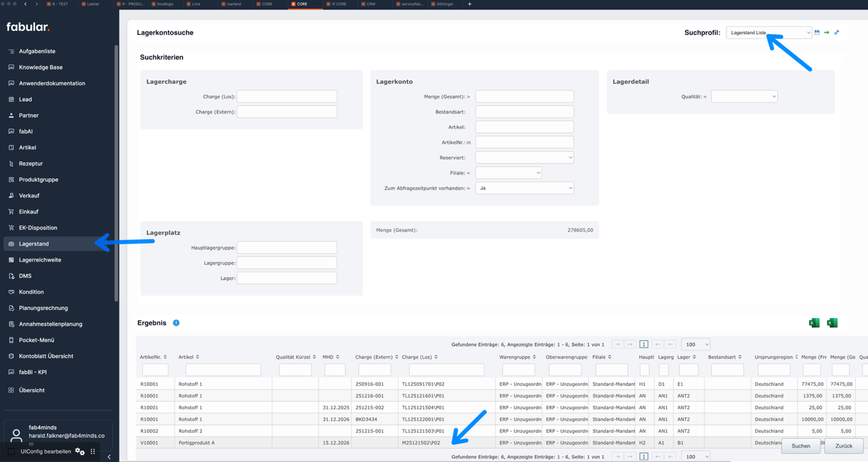
Task: Click the grid dots icon in UIConfig bar
Action: point(93,452)
